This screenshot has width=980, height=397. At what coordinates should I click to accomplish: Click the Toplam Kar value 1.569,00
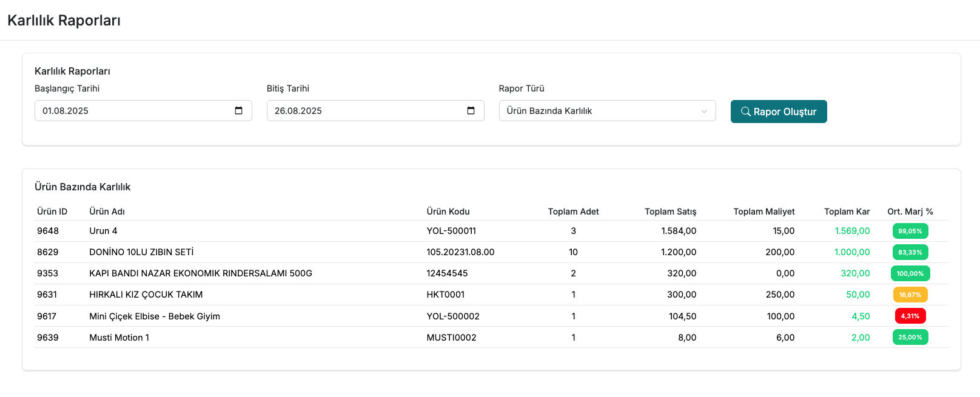click(851, 231)
